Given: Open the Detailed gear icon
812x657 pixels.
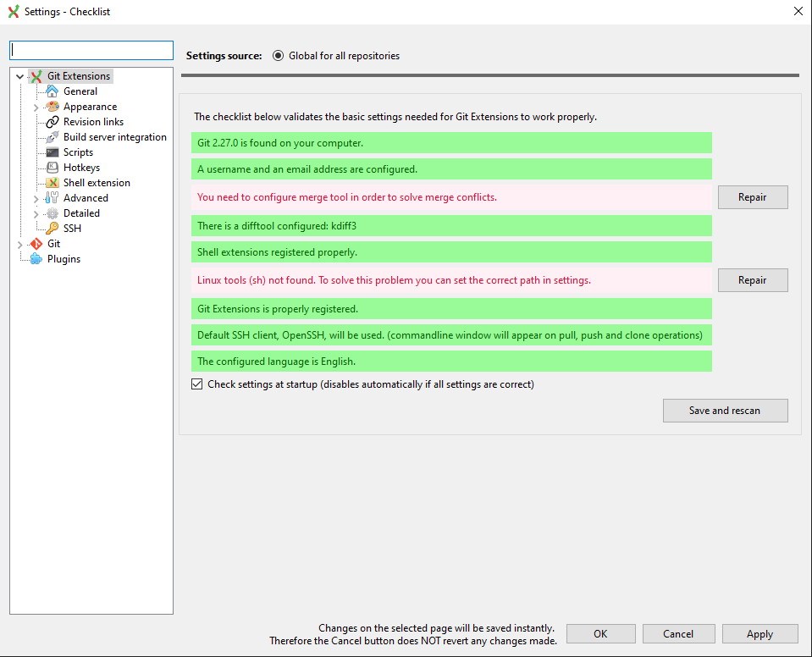Looking at the screenshot, I should 52,213.
